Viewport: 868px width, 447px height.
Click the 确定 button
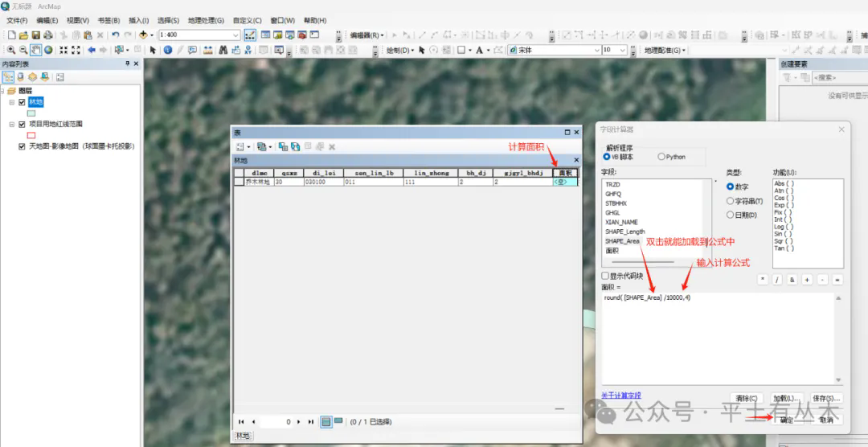[x=786, y=420]
